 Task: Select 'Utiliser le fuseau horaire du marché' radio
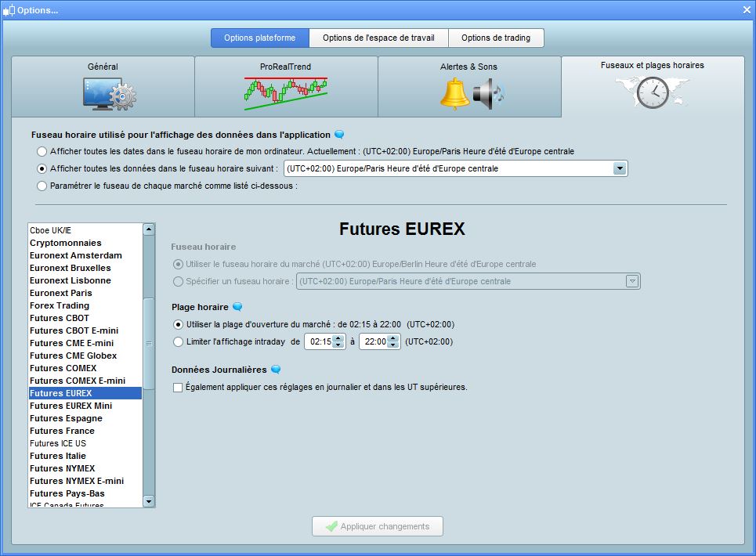[178, 265]
